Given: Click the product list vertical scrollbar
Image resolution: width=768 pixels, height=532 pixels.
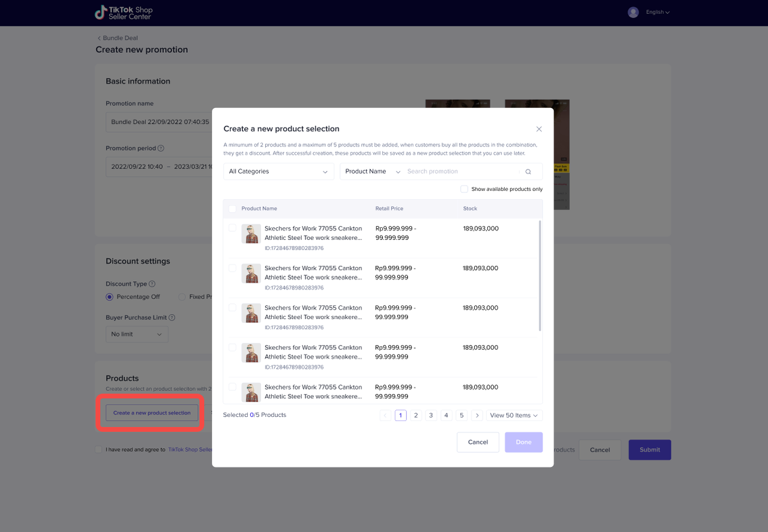Looking at the screenshot, I should [540, 276].
